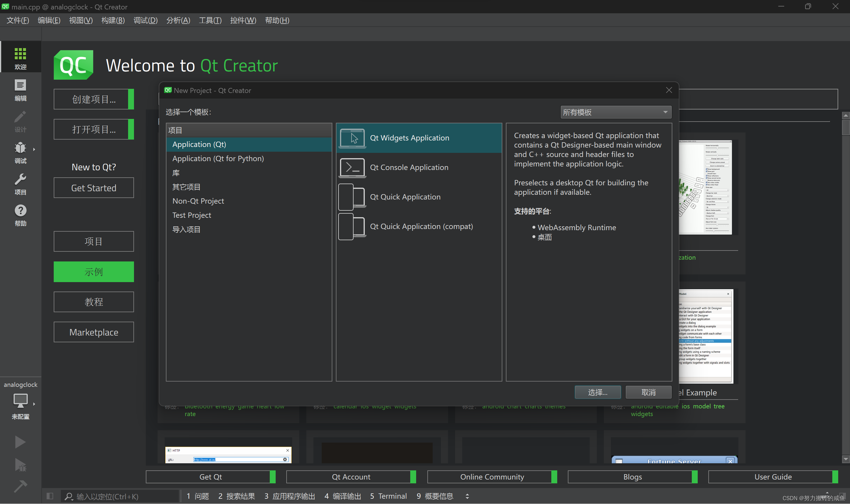Open analogclock kit selector monitor icon
Image resolution: width=850 pixels, height=504 pixels.
20,401
